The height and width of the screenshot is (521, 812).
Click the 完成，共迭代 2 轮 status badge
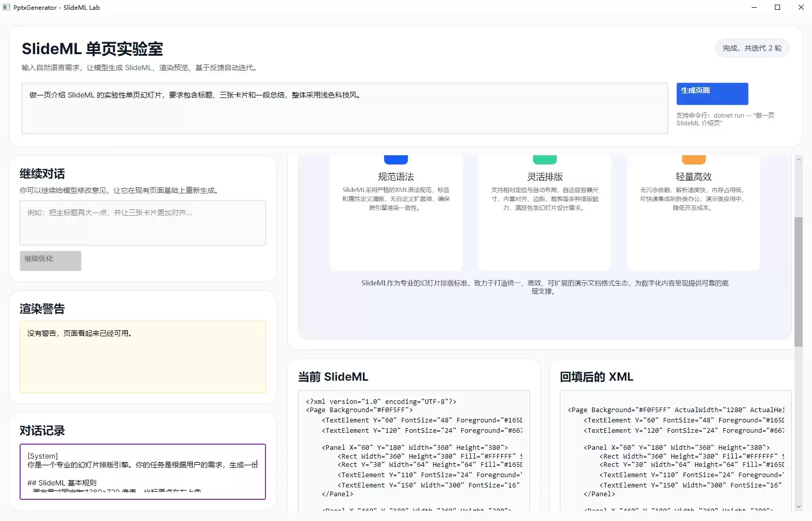pos(752,48)
